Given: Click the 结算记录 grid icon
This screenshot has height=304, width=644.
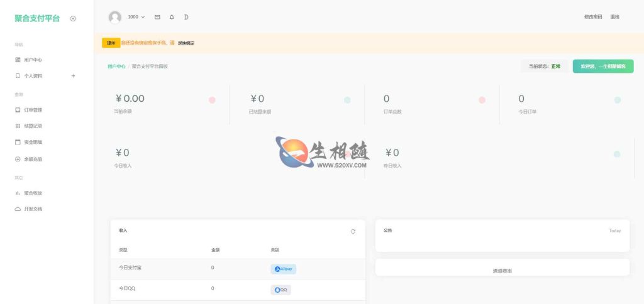Looking at the screenshot, I should [x=18, y=126].
